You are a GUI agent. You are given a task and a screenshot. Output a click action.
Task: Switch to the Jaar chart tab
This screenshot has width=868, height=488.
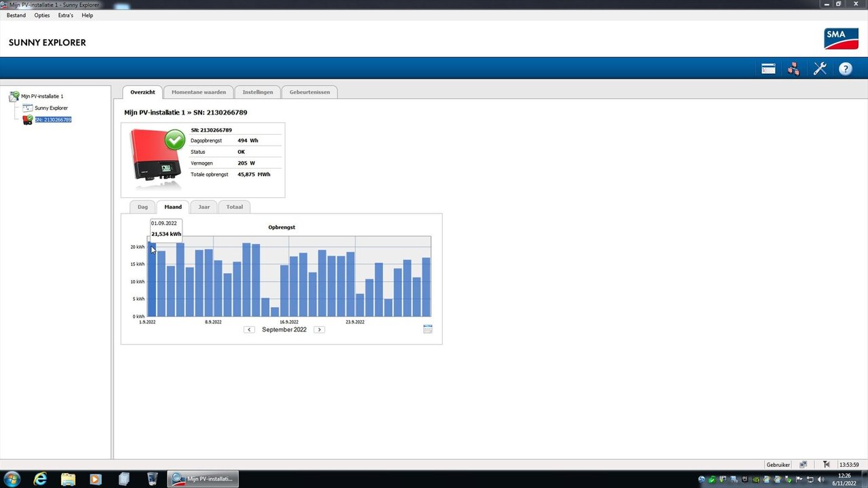point(203,207)
